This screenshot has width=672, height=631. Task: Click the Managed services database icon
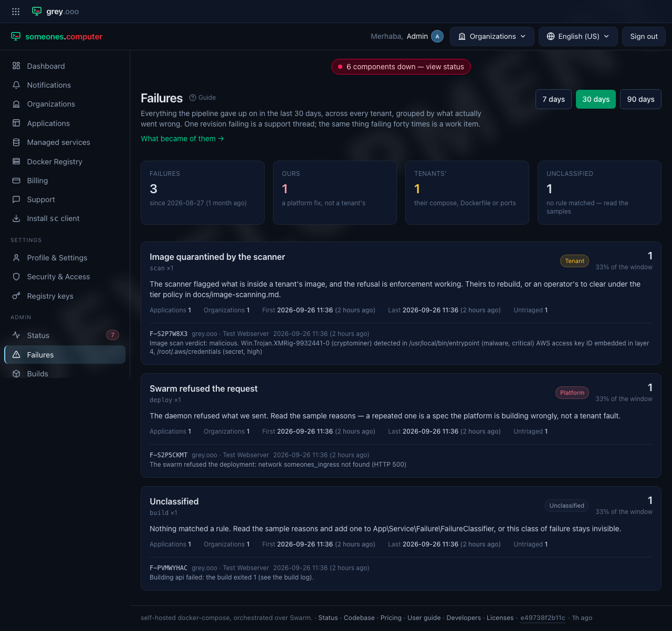tap(16, 142)
